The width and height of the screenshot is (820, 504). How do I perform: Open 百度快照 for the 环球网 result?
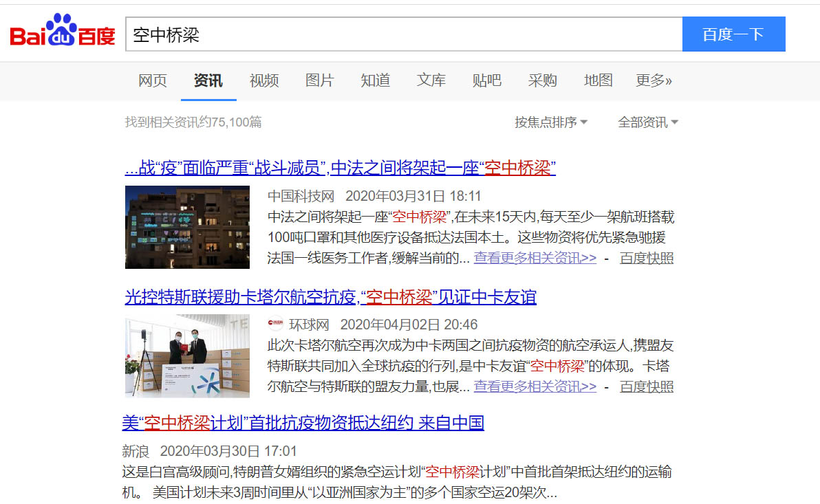pos(647,387)
